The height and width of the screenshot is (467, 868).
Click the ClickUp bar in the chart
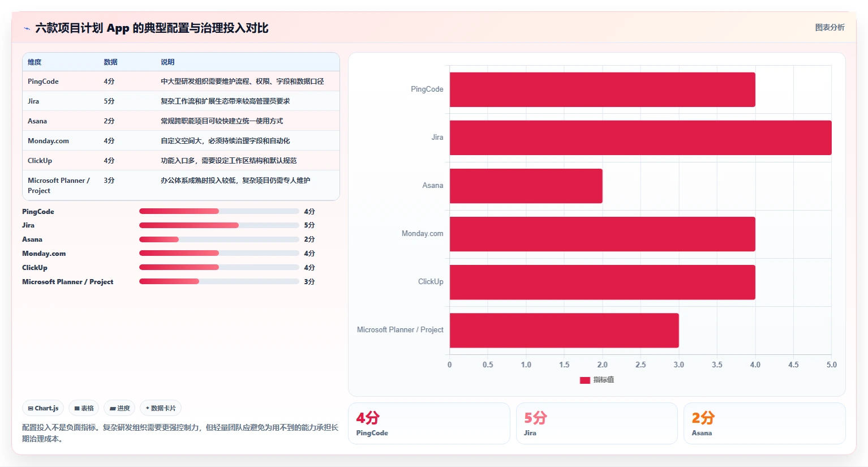pyautogui.click(x=602, y=282)
